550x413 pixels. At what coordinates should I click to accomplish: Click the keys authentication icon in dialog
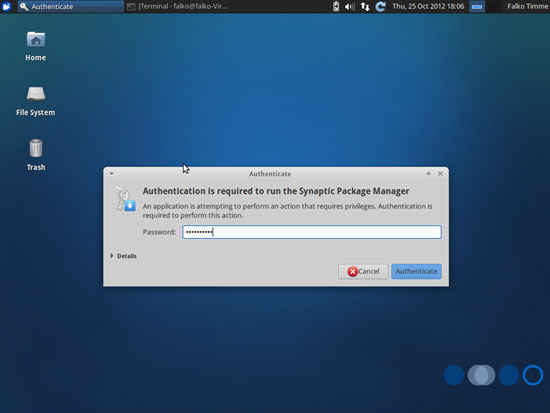pyautogui.click(x=125, y=199)
